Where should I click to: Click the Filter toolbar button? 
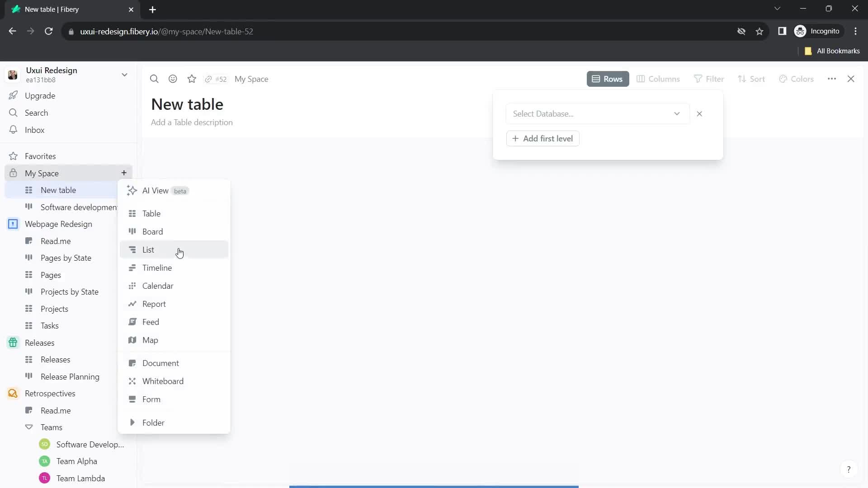pos(711,79)
